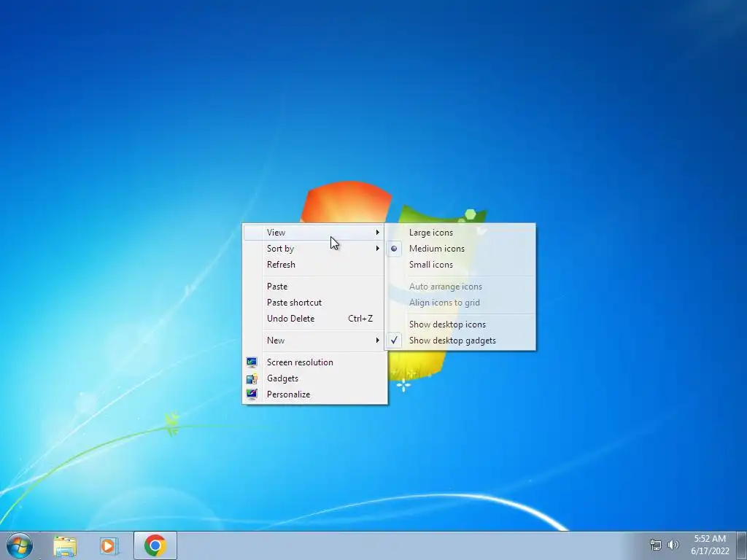Select Undo Delete in the context menu
Viewport: 747px width, 560px height.
point(314,319)
